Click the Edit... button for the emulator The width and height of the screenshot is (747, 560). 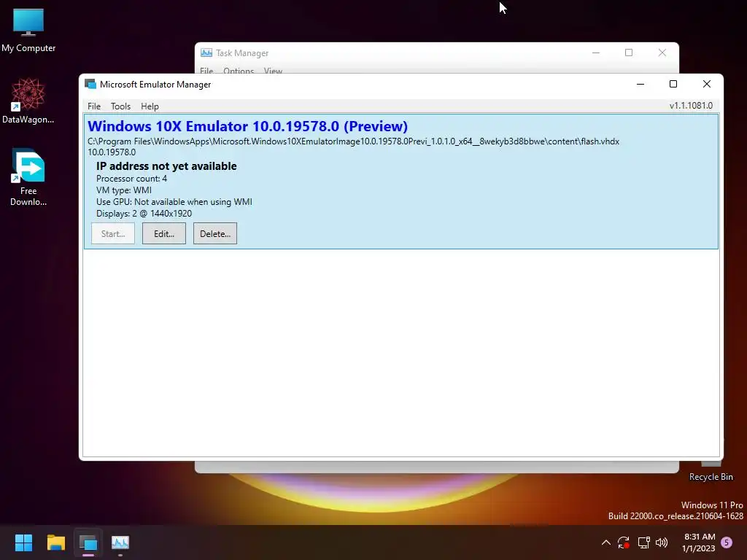pyautogui.click(x=164, y=234)
